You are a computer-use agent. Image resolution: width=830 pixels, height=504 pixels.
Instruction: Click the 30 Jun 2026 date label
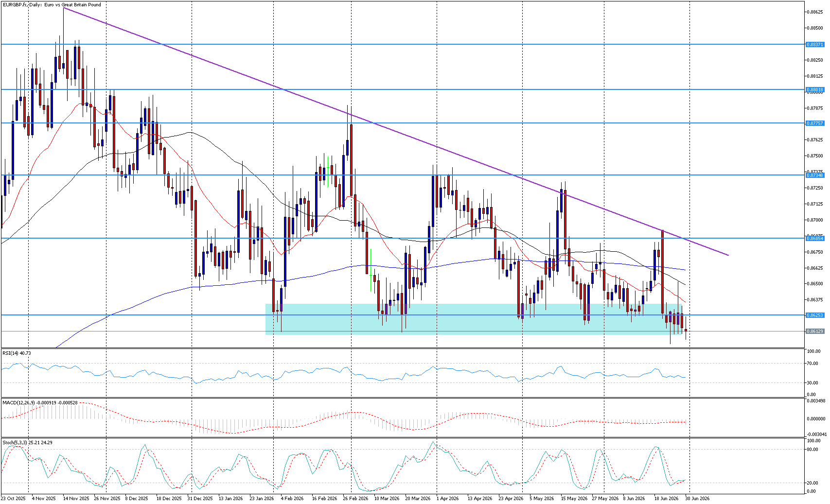click(x=697, y=498)
